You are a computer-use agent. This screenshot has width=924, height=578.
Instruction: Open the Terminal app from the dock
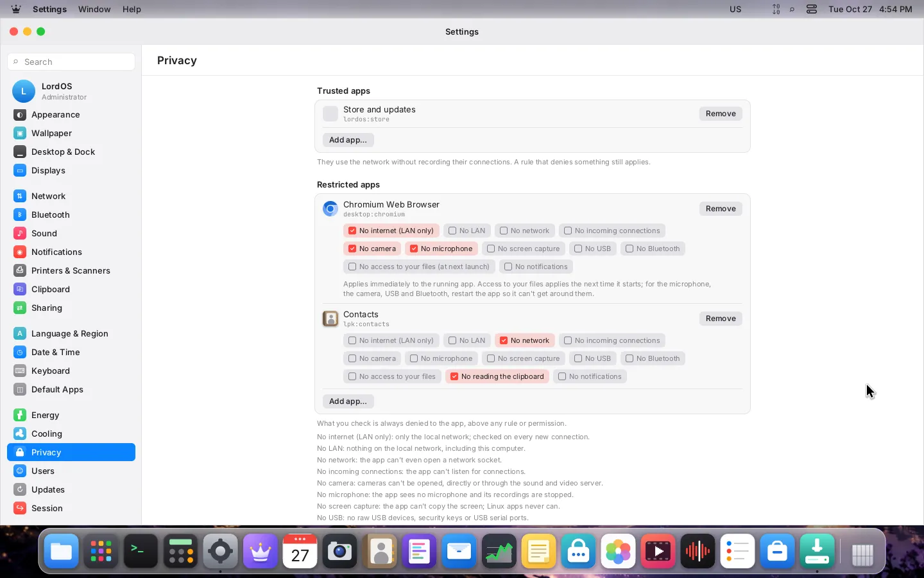(x=141, y=551)
